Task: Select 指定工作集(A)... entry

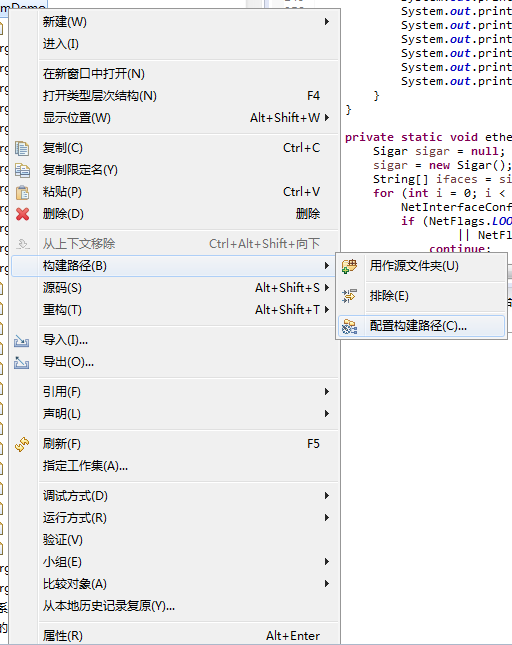Action: (176, 466)
